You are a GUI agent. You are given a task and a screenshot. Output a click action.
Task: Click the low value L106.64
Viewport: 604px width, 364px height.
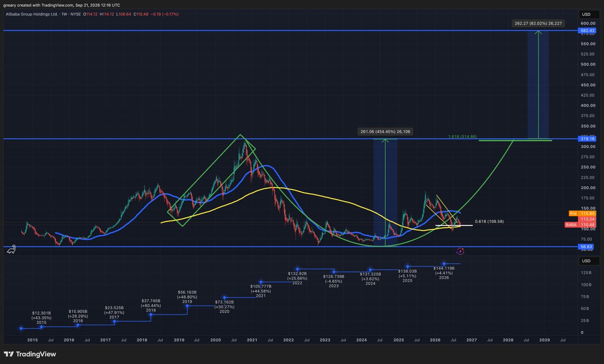pyautogui.click(x=123, y=14)
